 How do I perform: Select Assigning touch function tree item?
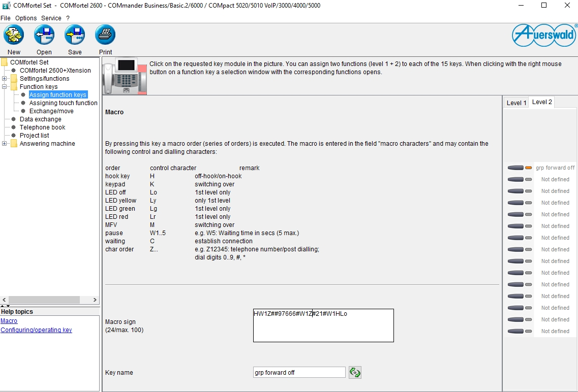click(64, 103)
